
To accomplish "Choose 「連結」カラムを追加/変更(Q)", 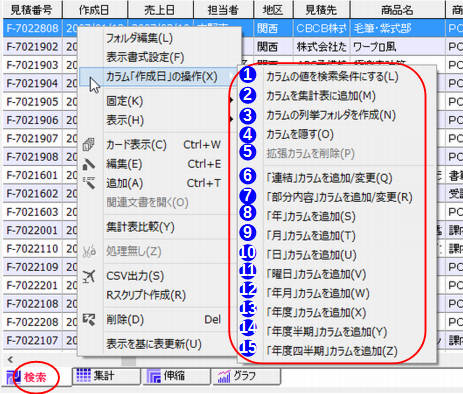I will [x=337, y=178].
